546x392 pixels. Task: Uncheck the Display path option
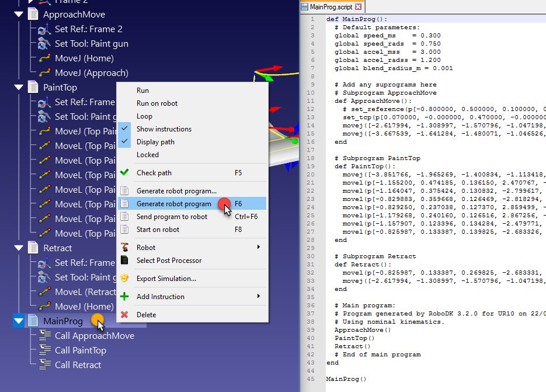click(155, 142)
